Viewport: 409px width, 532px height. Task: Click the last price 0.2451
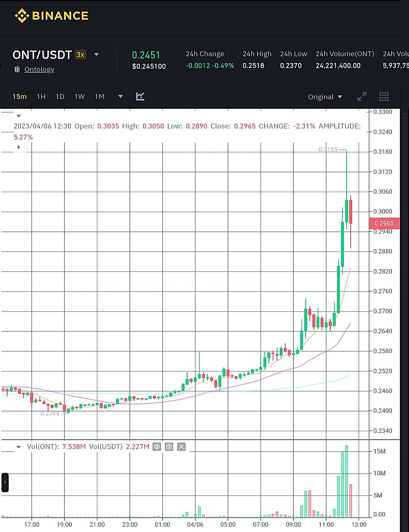(x=146, y=55)
